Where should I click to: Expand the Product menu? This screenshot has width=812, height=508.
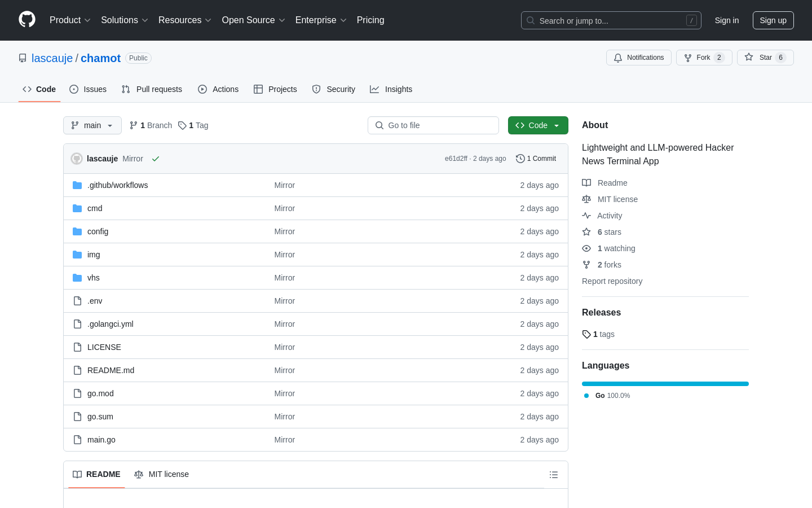(x=70, y=20)
